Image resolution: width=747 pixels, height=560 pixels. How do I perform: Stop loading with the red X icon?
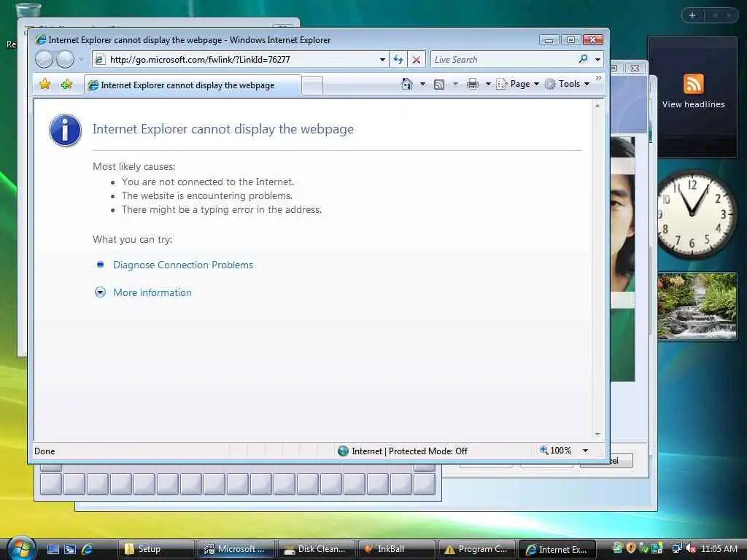coord(417,60)
